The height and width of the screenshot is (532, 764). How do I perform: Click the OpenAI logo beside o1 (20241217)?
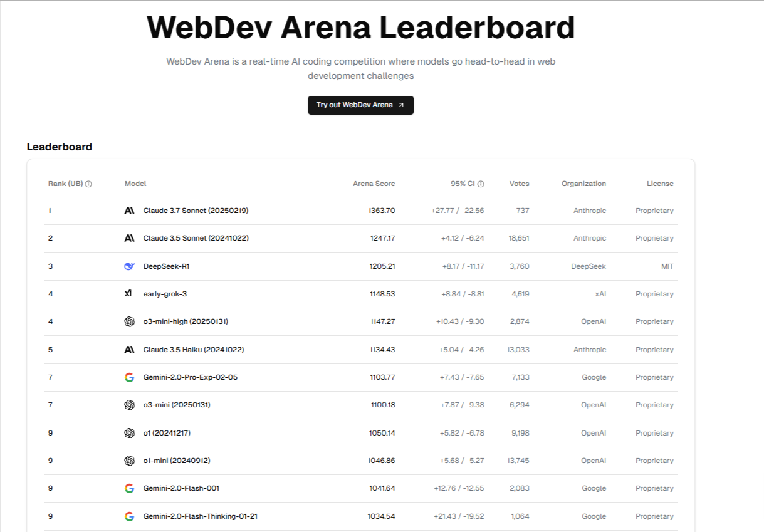tap(130, 433)
